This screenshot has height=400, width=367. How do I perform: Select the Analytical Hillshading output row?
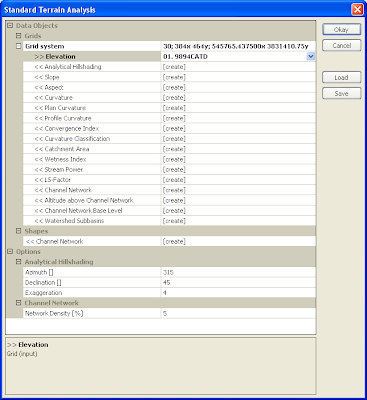tap(169, 67)
